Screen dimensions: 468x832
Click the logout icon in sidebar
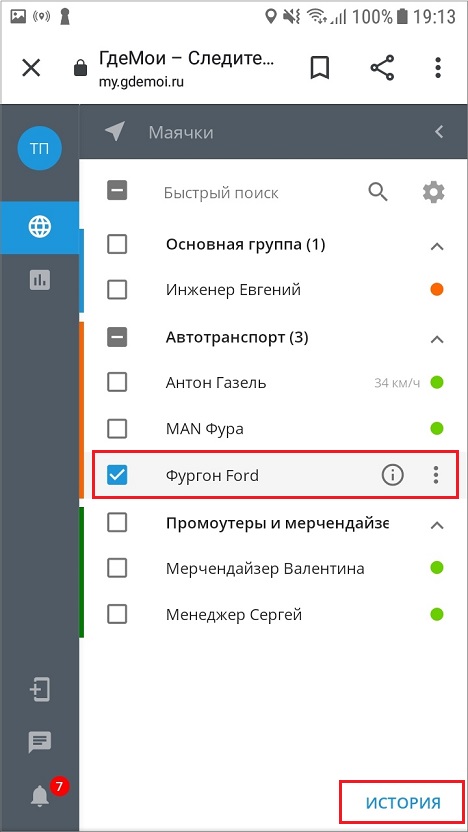[40, 690]
